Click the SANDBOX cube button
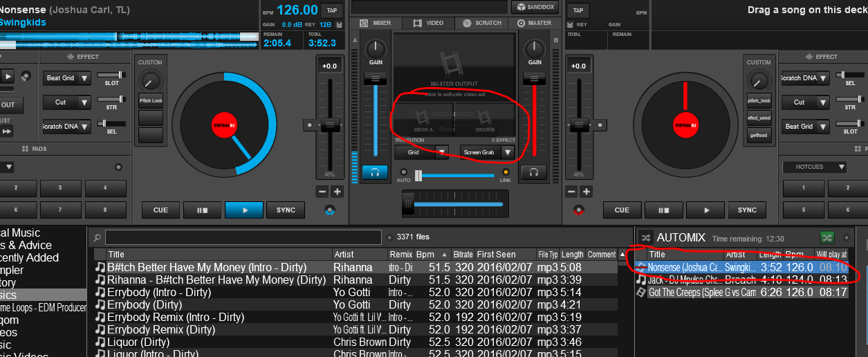 point(535,7)
